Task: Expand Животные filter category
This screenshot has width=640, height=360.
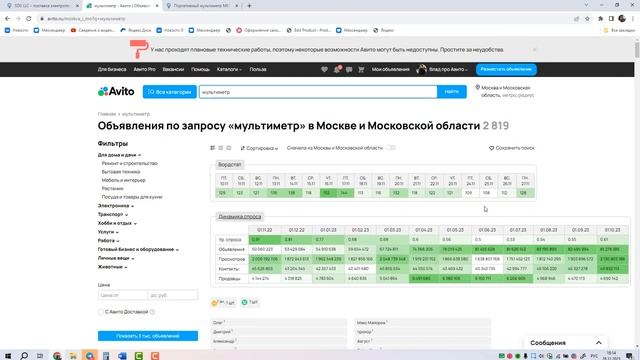Action: coord(113,267)
